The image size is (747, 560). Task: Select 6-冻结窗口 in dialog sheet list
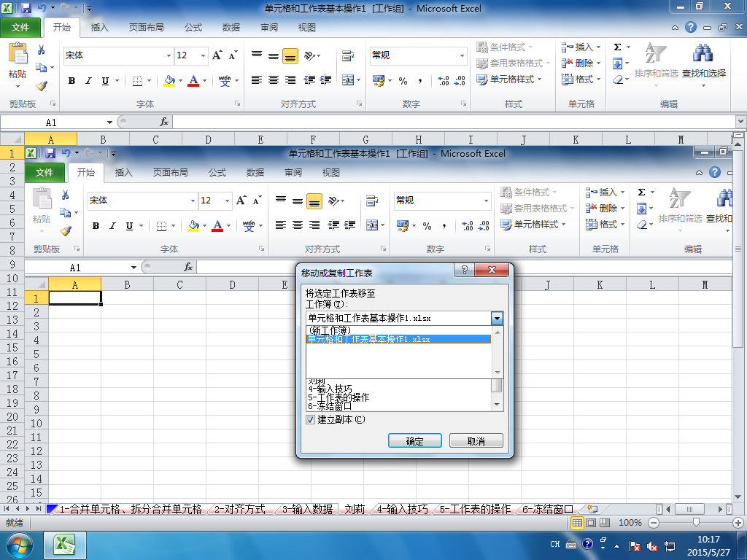tap(398, 406)
